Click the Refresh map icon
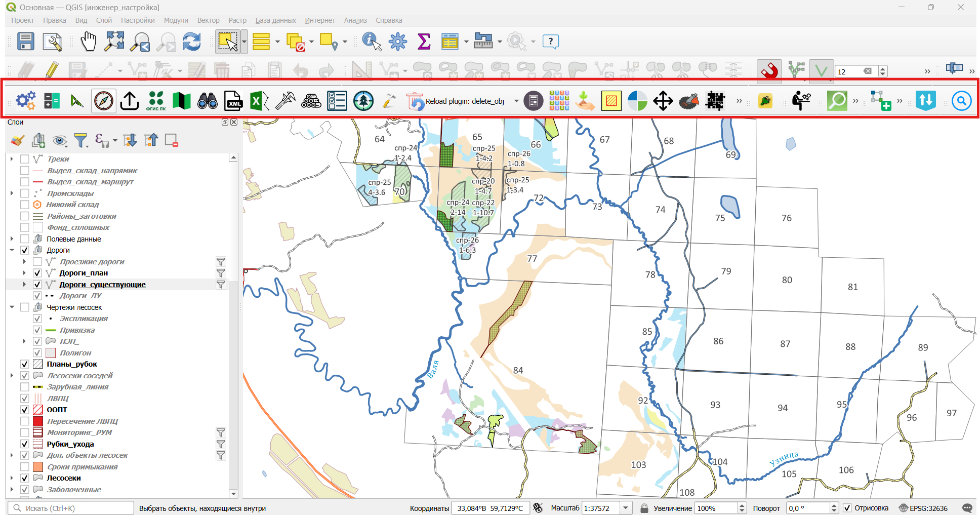This screenshot has height=515, width=980. (192, 42)
